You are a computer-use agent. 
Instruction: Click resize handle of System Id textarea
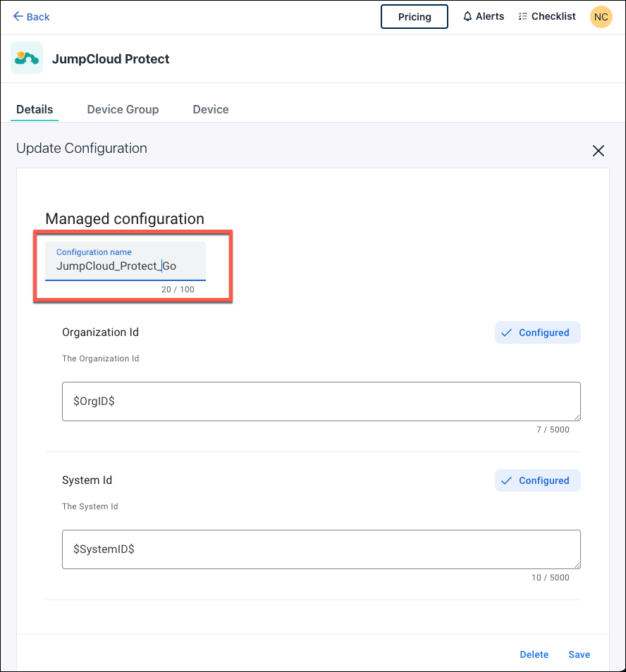[x=577, y=565]
